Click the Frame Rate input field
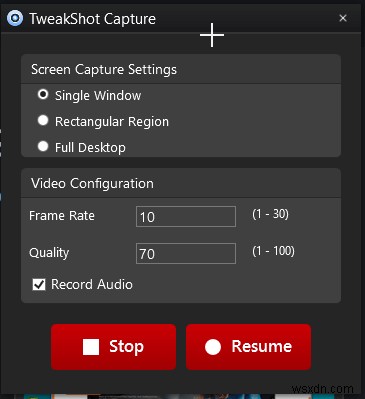The height and width of the screenshot is (399, 365). tap(186, 216)
